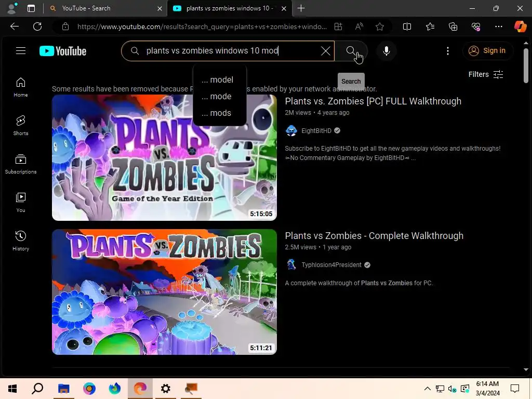Screen dimensions: 532x399
Task: Open volume control in system tray
Action: click(x=452, y=389)
